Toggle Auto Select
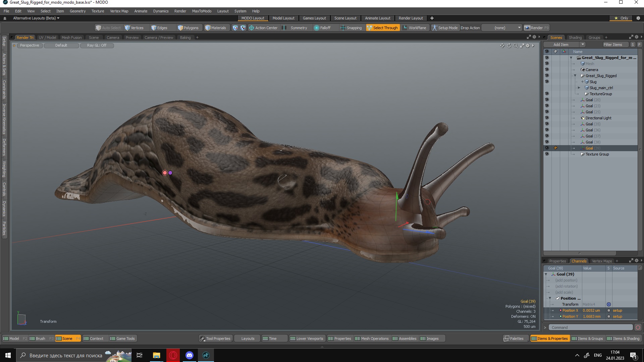644x362 pixels. pyautogui.click(x=108, y=28)
